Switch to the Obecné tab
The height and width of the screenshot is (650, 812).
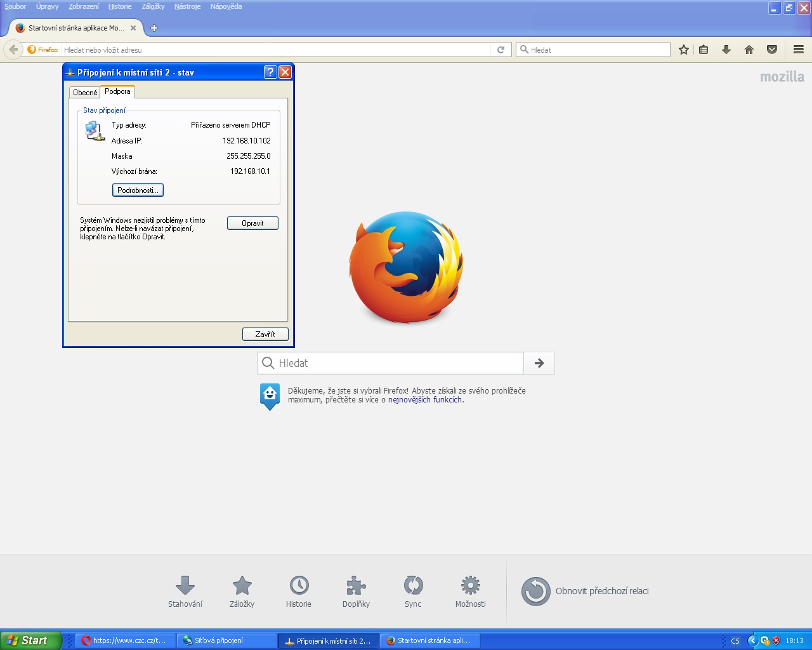tap(85, 93)
